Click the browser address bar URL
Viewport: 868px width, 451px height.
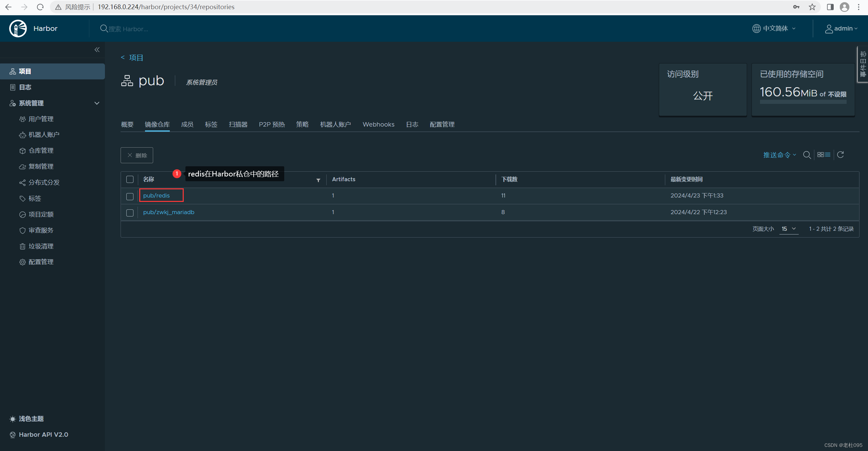(x=166, y=7)
